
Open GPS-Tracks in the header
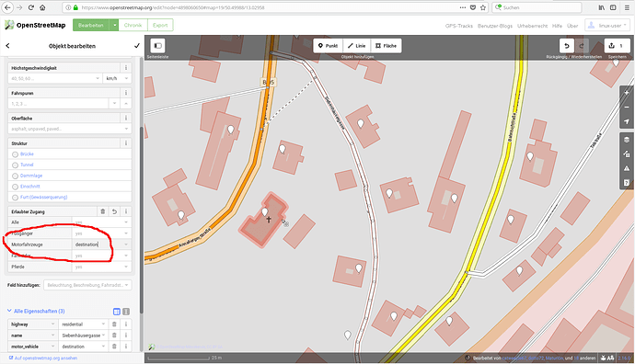tap(459, 26)
